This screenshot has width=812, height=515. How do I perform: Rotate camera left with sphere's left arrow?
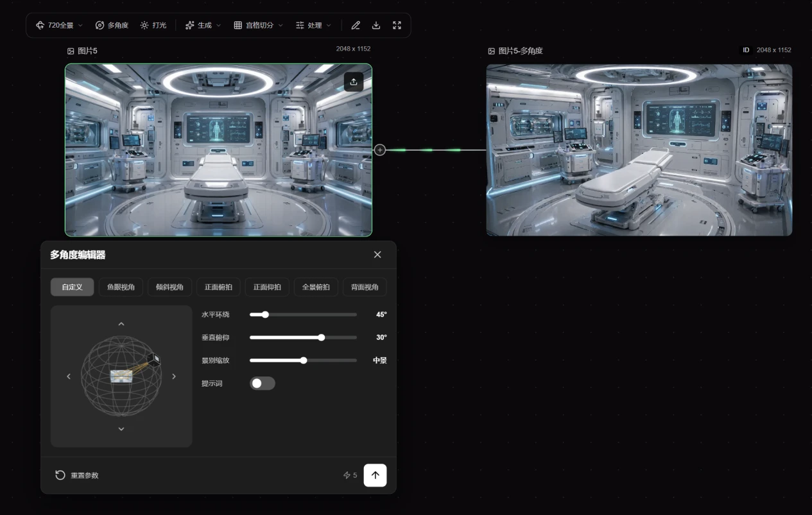click(x=69, y=376)
